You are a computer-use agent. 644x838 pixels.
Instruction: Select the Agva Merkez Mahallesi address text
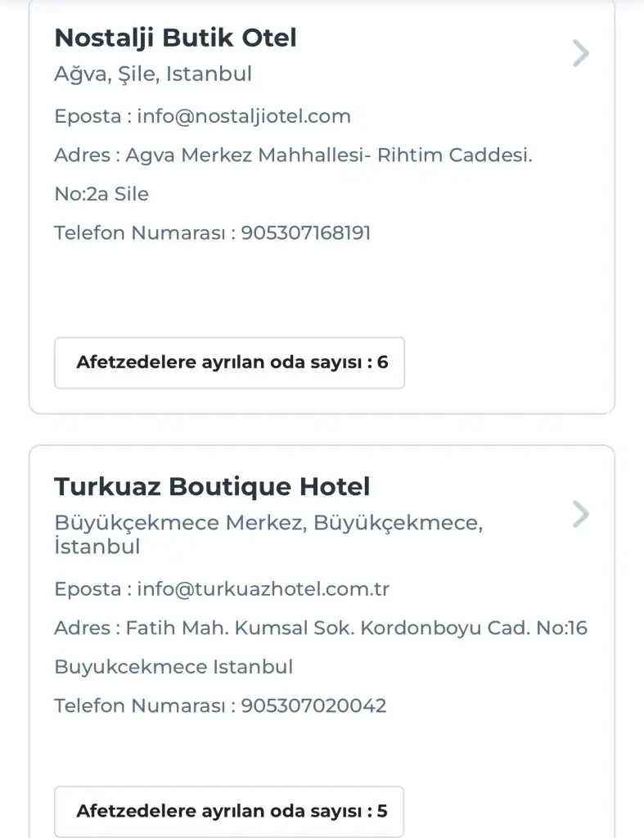328,155
